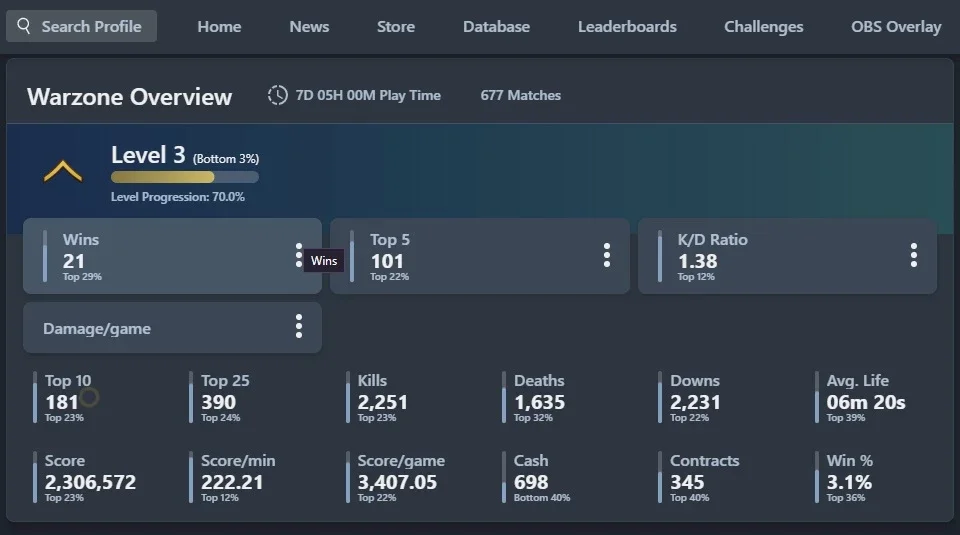Click the Deaths value 1,635
This screenshot has width=960, height=535.
539,402
